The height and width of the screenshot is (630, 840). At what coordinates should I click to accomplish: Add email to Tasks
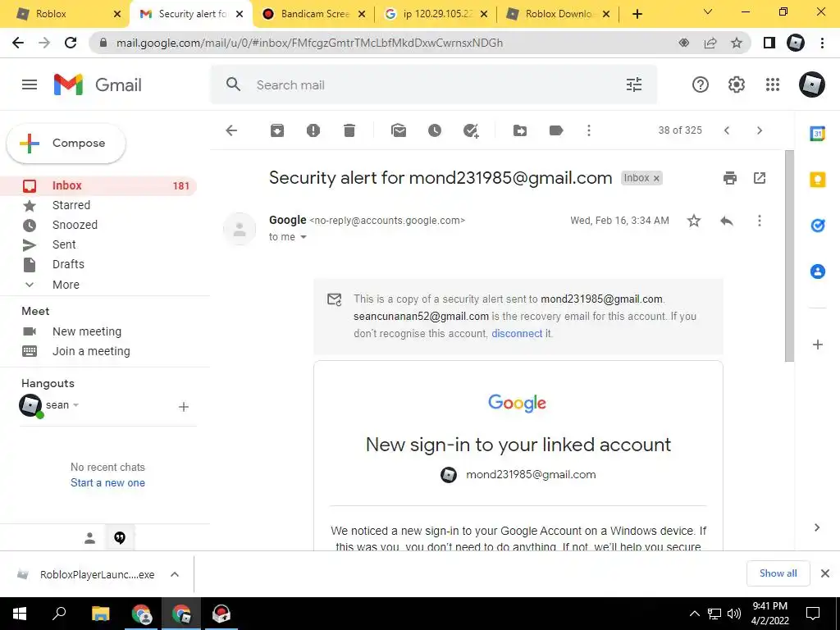coord(471,130)
